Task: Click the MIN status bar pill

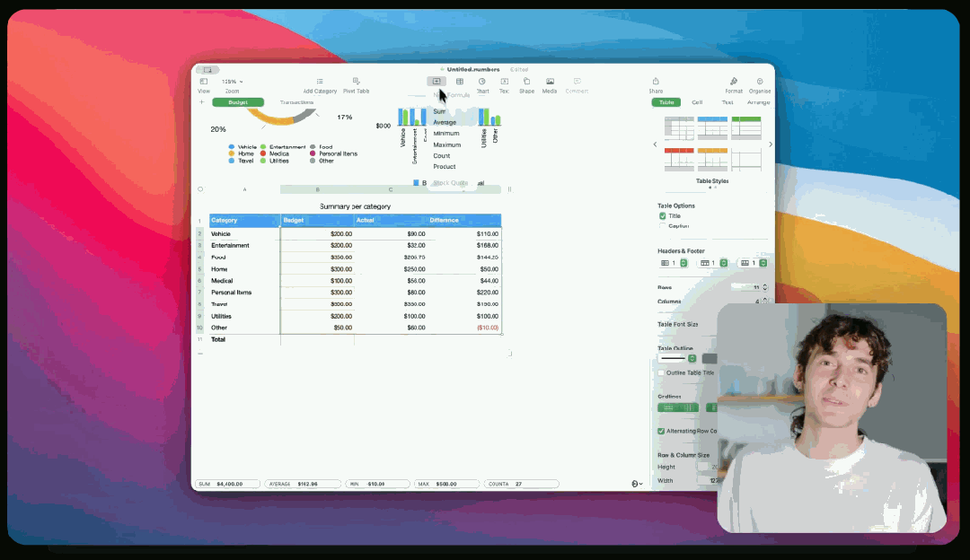Action: click(x=376, y=484)
